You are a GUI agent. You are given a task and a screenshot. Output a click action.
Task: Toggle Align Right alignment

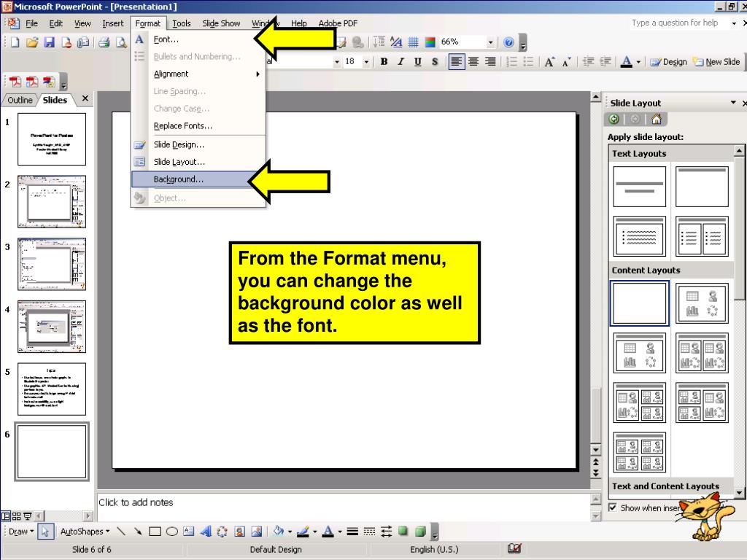490,62
